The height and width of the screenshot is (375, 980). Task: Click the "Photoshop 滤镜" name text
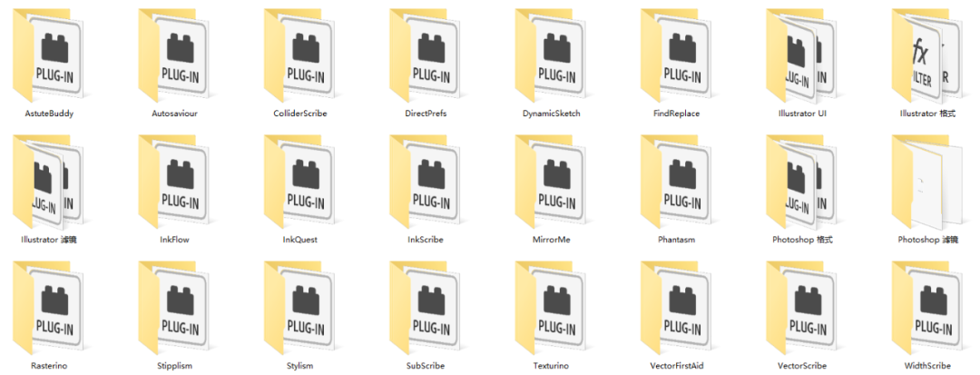[x=927, y=240]
